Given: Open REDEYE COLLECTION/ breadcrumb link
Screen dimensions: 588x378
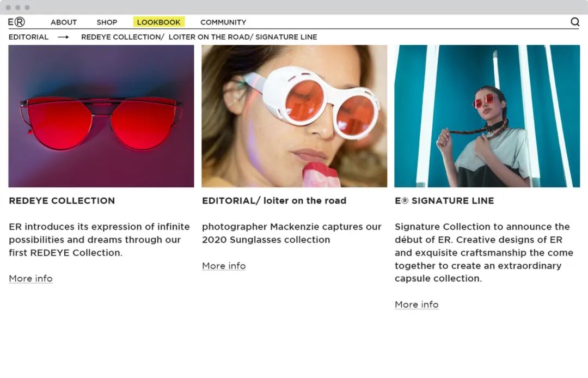Looking at the screenshot, I should [x=122, y=37].
